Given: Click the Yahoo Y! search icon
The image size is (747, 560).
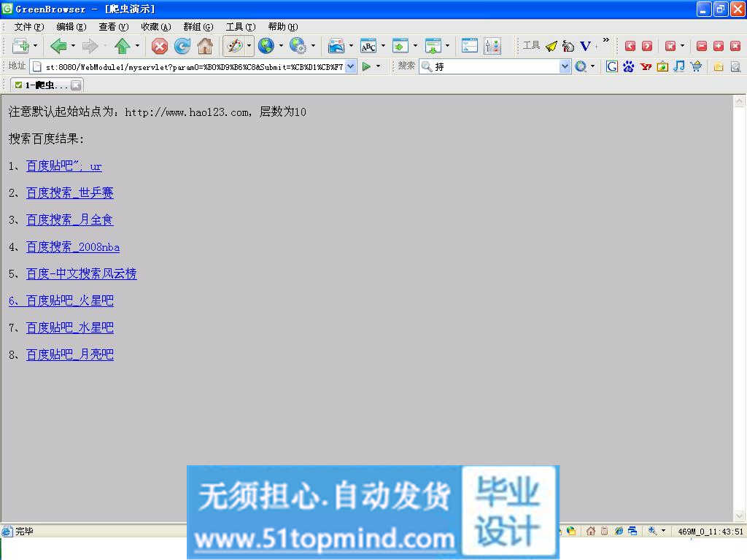Looking at the screenshot, I should pyautogui.click(x=646, y=66).
